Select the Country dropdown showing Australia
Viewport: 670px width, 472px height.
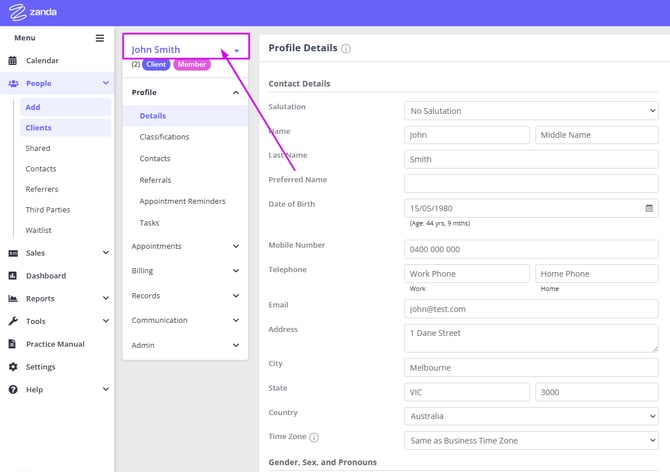point(531,416)
